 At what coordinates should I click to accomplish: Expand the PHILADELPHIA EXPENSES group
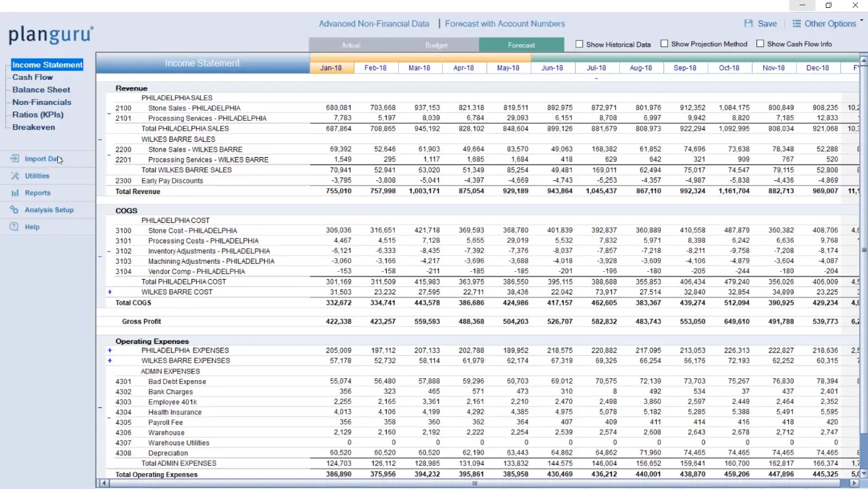pyautogui.click(x=110, y=350)
